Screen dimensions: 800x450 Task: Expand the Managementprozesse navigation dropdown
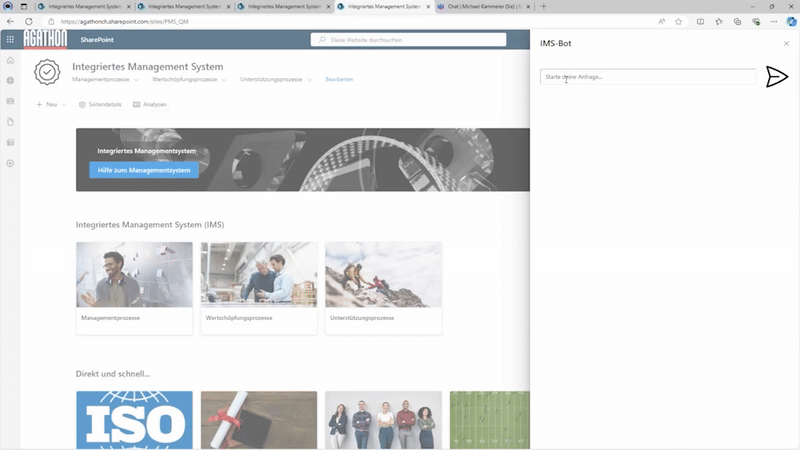click(x=137, y=79)
